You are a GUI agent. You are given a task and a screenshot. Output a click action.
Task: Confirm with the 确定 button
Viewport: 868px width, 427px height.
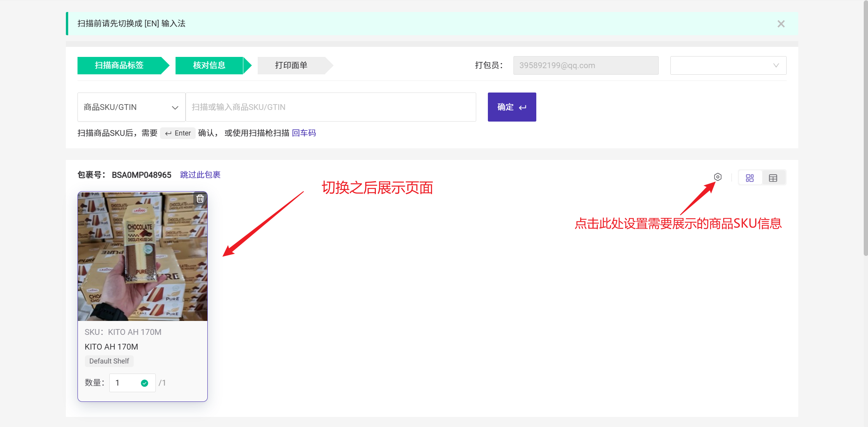pos(512,107)
